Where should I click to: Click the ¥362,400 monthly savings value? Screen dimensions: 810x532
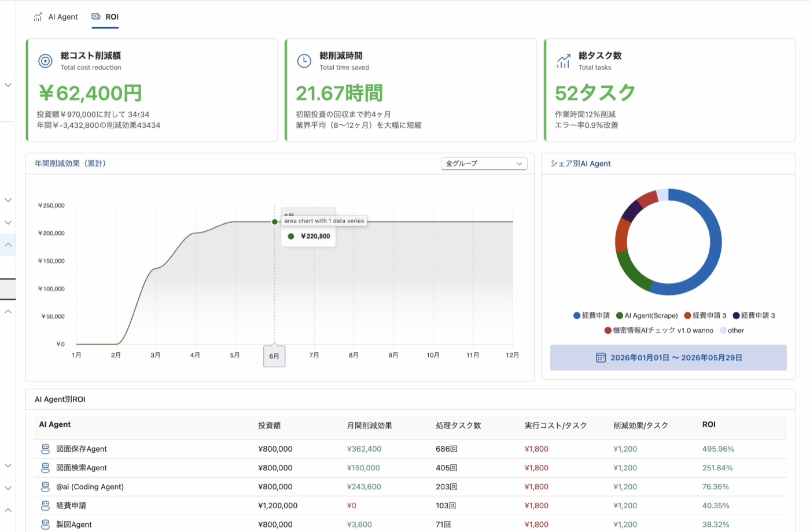coord(364,449)
